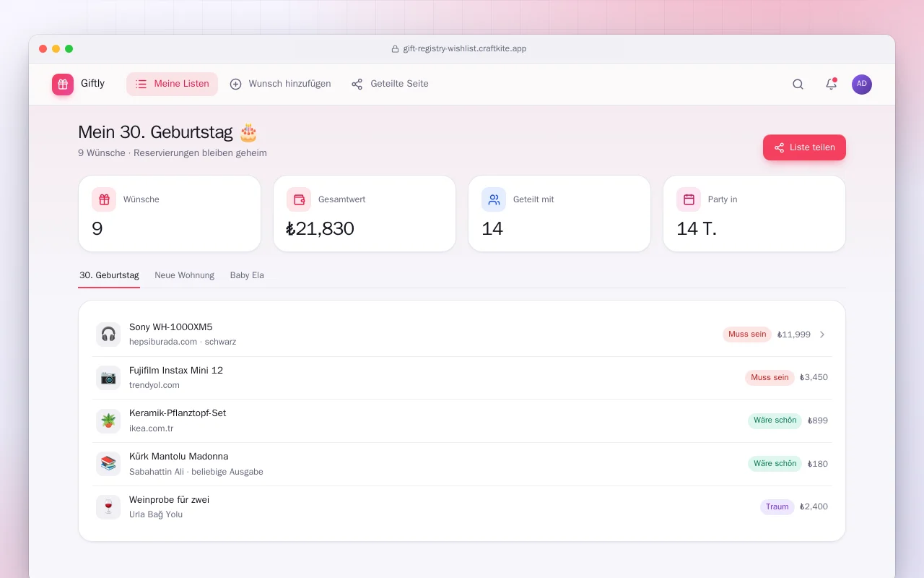Click the Traum tag on Weinprobe row
The width and height of the screenshot is (924, 578).
pos(777,507)
